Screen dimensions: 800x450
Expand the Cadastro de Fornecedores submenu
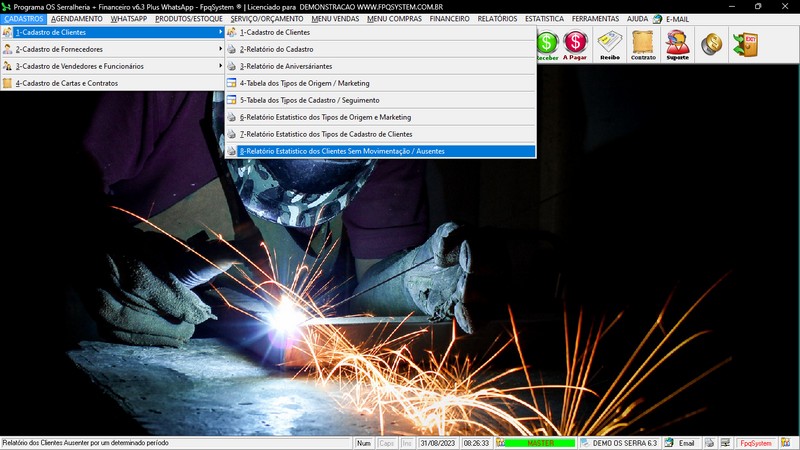[x=112, y=49]
